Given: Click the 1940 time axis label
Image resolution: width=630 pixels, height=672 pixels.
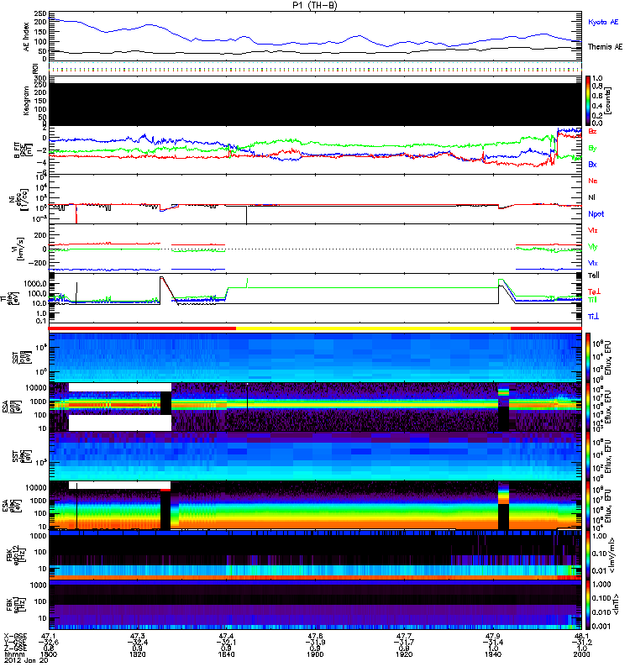Looking at the screenshot, I should coord(493,654).
